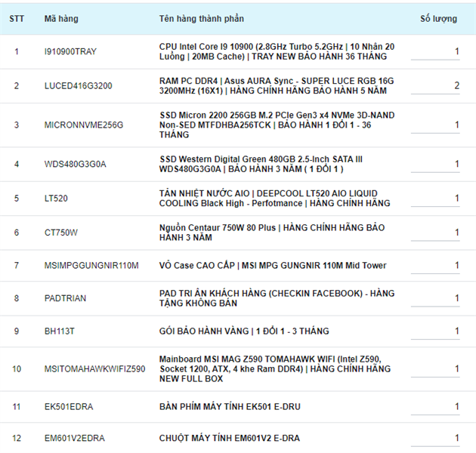476x453 pixels.
Task: Select product code I910900TRAY
Action: (x=70, y=52)
